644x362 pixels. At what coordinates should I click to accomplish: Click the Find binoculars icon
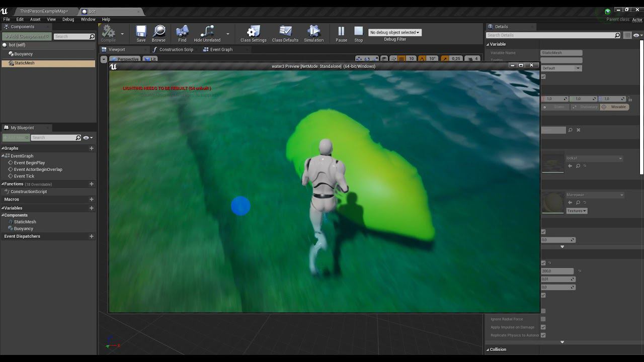[x=182, y=34]
